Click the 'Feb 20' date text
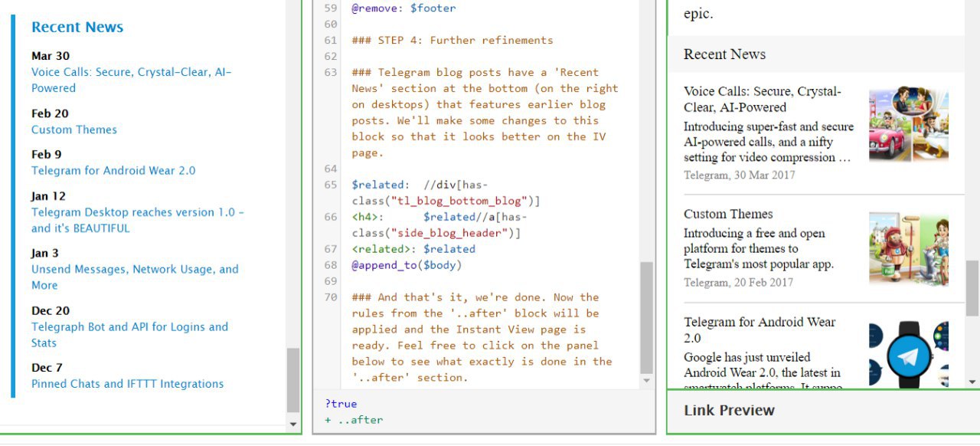The height and width of the screenshot is (446, 980). point(50,113)
